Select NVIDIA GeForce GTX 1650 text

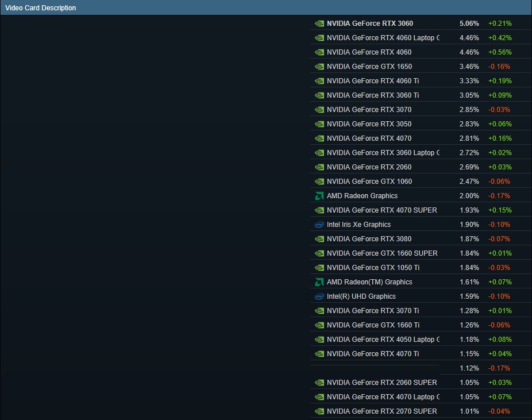click(x=369, y=67)
